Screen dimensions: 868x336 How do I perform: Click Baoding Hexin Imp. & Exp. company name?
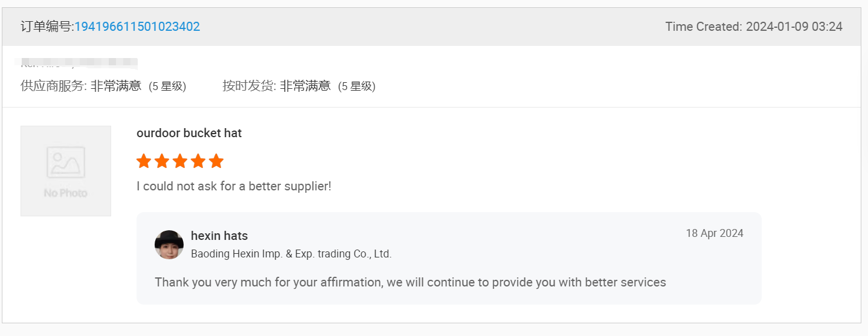coord(291,254)
